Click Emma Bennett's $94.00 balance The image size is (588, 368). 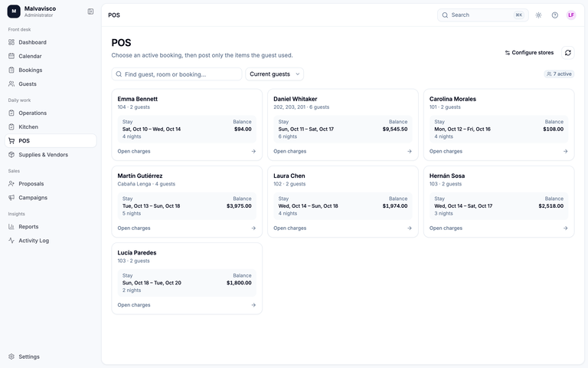click(243, 129)
